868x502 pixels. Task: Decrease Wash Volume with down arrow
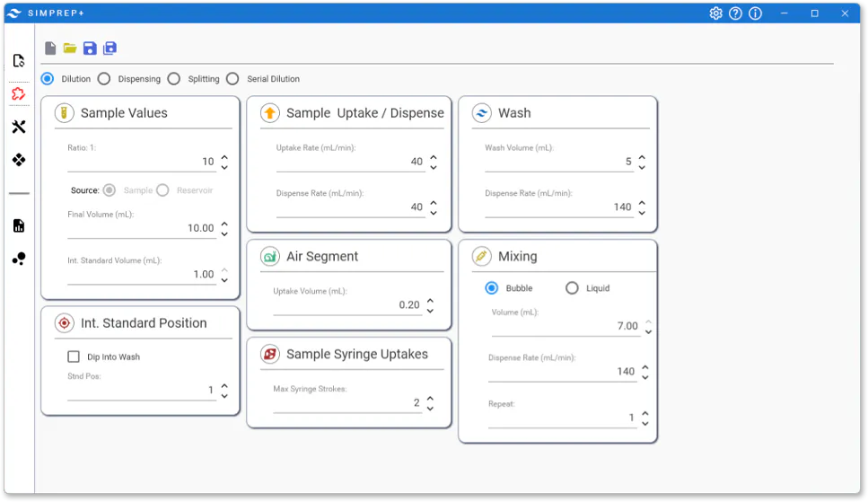(642, 167)
